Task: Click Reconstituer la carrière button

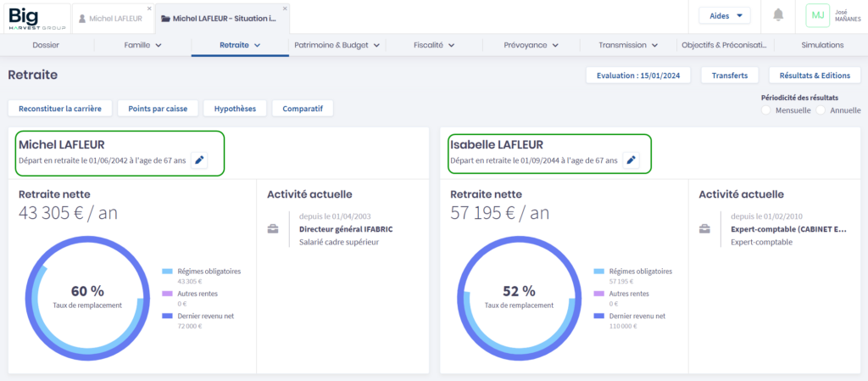Action: point(60,109)
